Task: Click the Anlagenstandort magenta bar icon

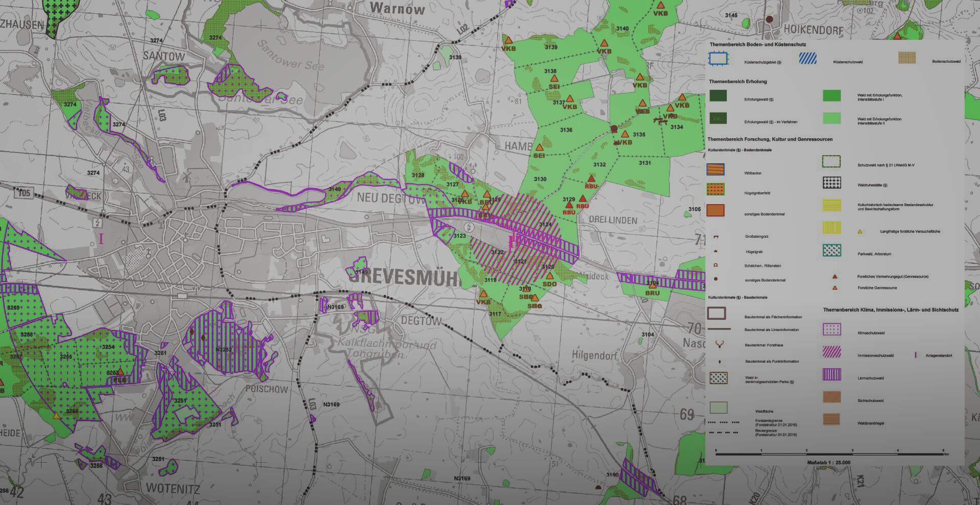Action: click(916, 355)
